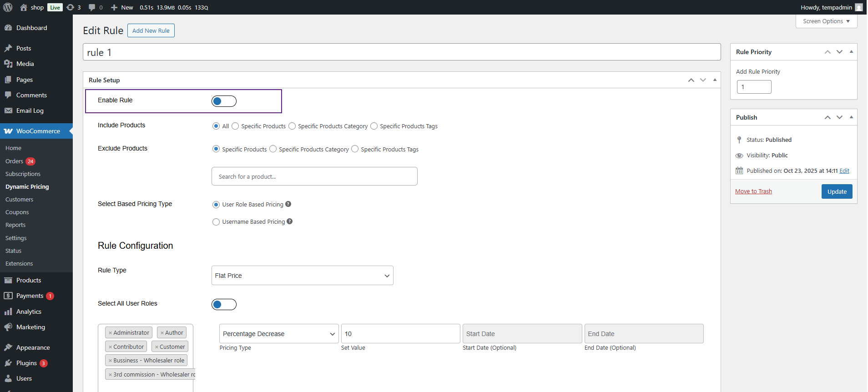Remove the Customer role tag

coord(156,347)
